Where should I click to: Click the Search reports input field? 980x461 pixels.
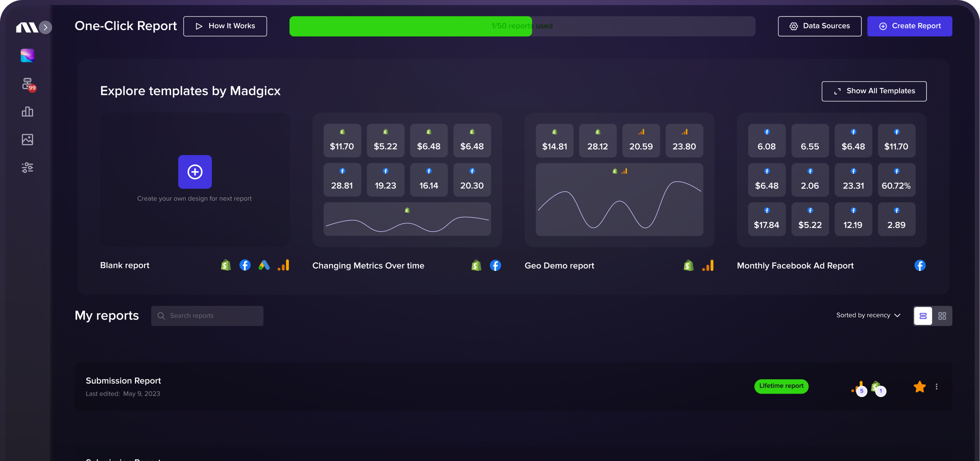(207, 316)
